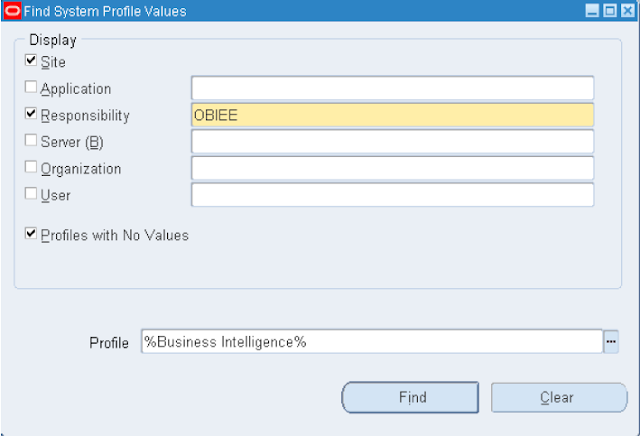640x436 pixels.
Task: Maximize the Find System Profile Values window
Action: 609,11
